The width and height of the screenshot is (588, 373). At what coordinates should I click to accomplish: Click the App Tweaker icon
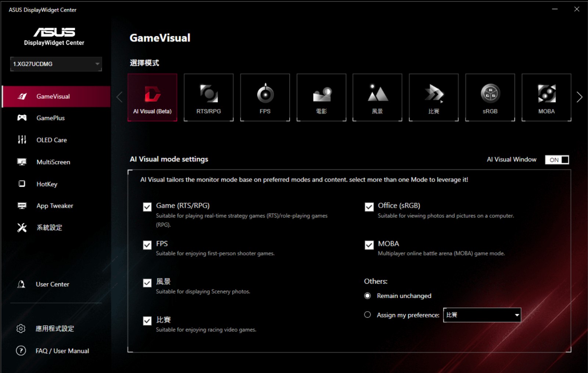pos(22,206)
